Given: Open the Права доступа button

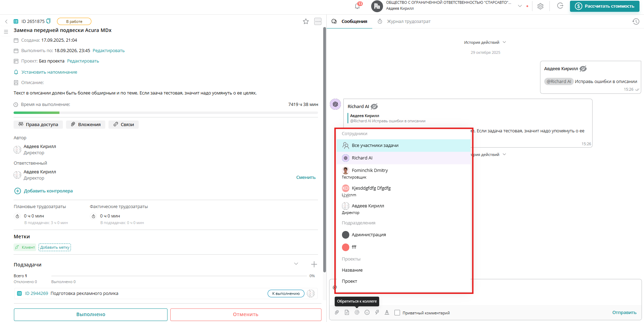Looking at the screenshot, I should tap(38, 124).
